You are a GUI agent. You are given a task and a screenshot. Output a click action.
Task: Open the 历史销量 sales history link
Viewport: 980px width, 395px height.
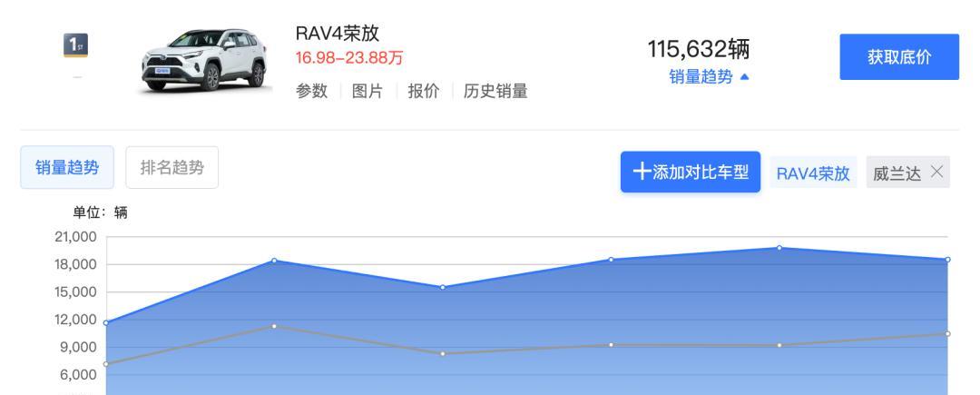pyautogui.click(x=495, y=91)
